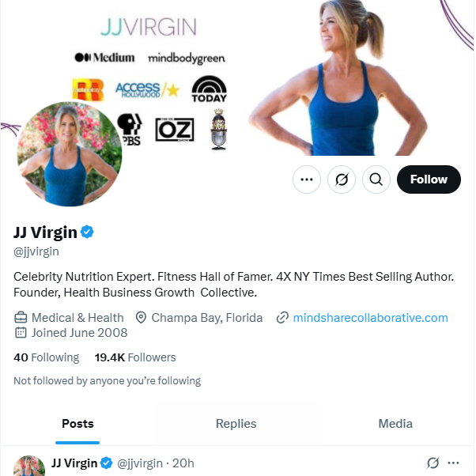Click the briefcase Medical & Health icon
This screenshot has width=476, height=476.
tap(21, 318)
